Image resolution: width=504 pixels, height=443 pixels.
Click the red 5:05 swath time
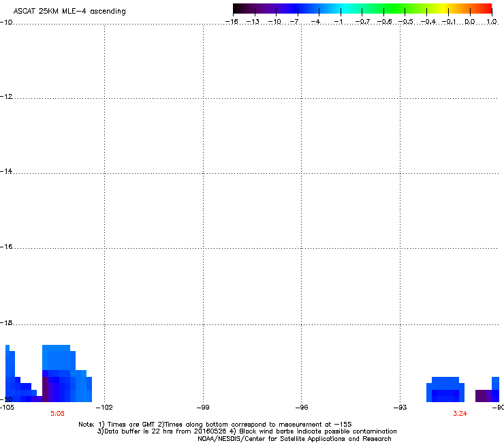57,414
